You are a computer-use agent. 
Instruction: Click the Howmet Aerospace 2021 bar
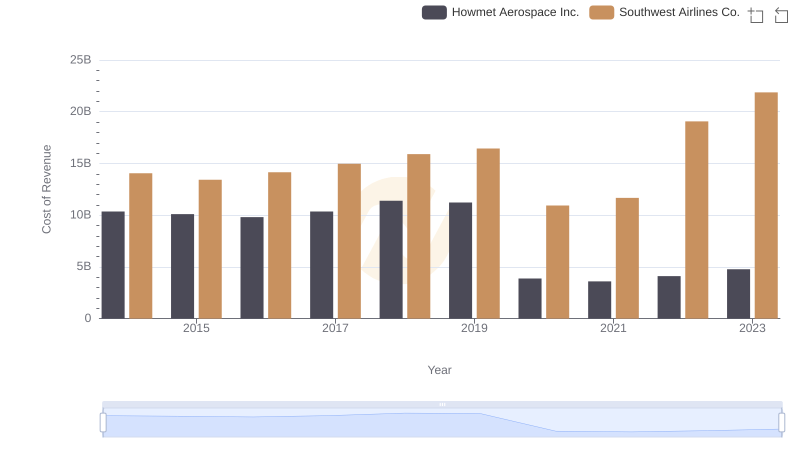(599, 300)
